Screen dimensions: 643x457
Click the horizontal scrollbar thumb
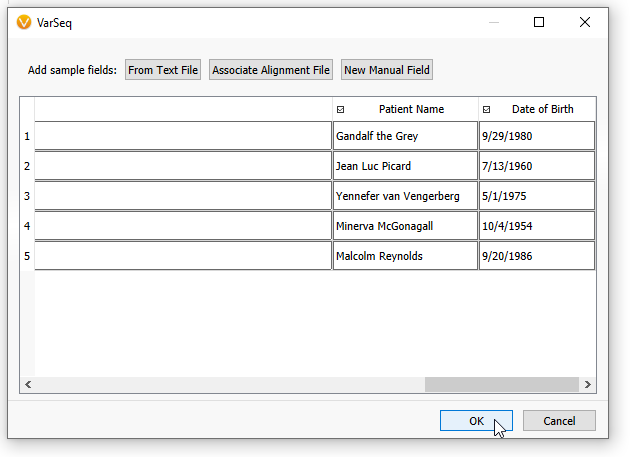coord(502,384)
